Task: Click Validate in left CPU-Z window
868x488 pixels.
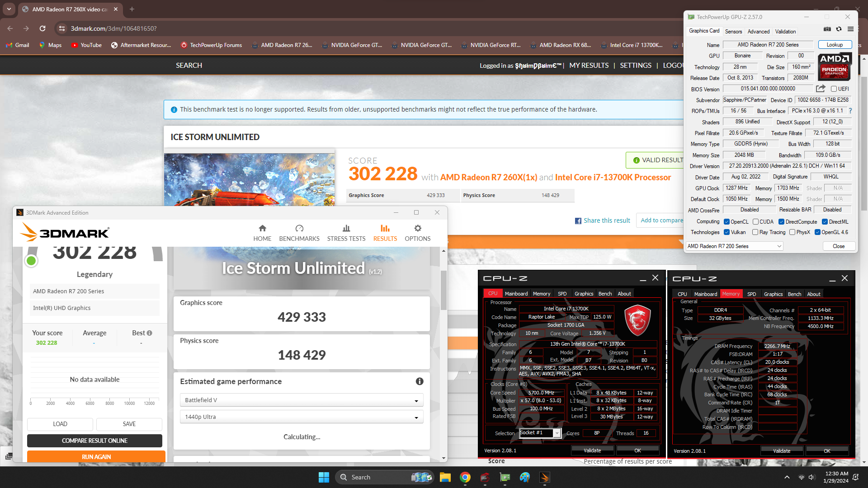Action: (x=592, y=450)
